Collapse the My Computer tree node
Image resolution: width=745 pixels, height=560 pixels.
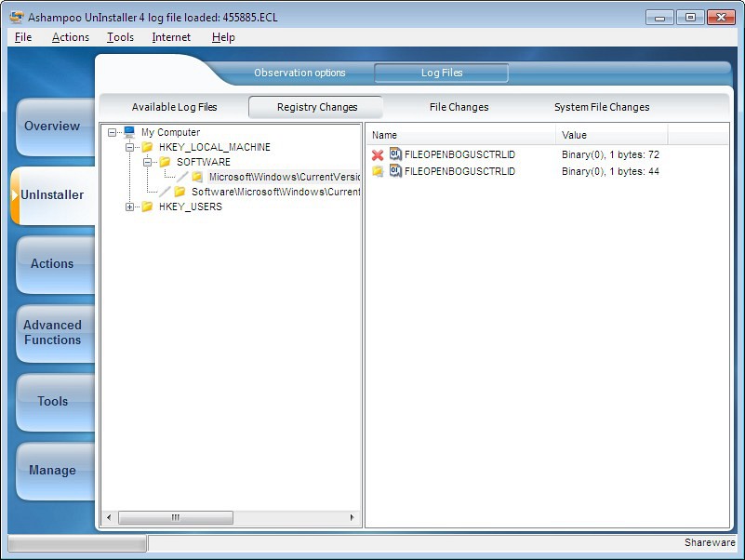[x=112, y=131]
